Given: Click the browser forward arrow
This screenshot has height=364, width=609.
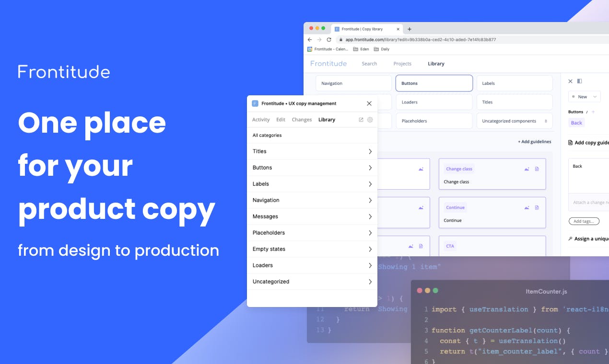Looking at the screenshot, I should tap(319, 40).
